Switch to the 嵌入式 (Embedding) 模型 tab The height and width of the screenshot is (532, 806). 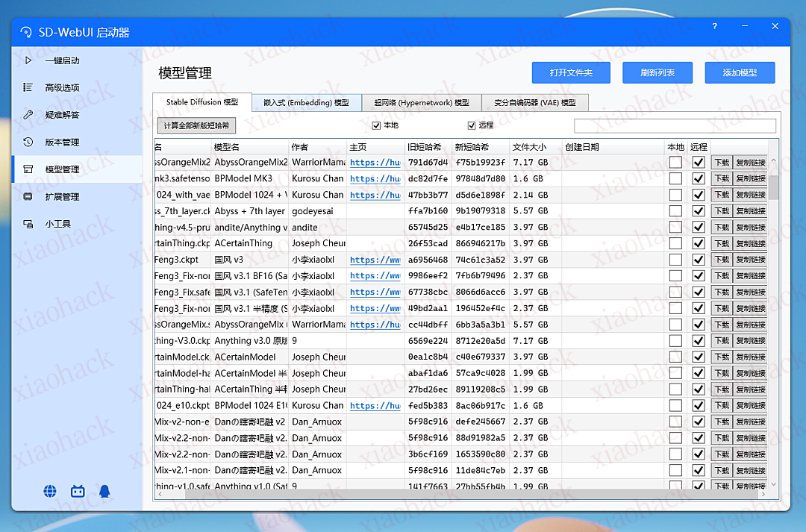tap(306, 102)
